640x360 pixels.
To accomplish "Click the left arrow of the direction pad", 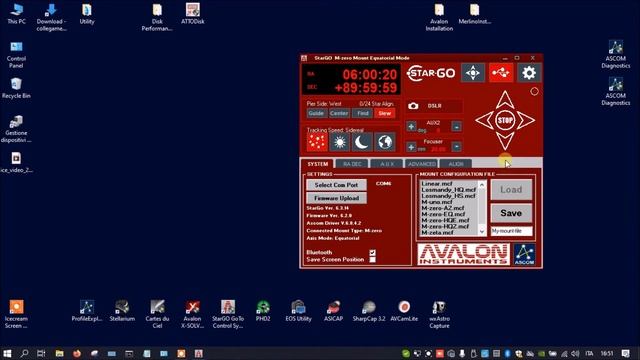I will 484,120.
